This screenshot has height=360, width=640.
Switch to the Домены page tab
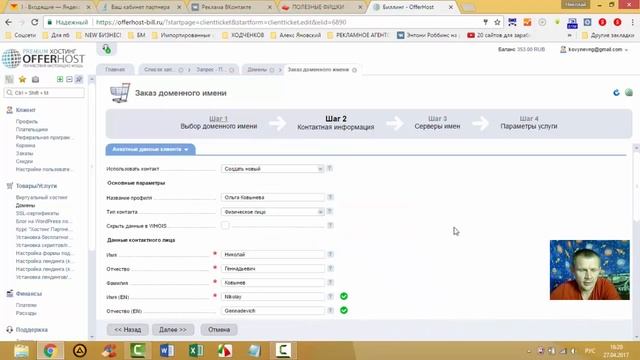click(257, 69)
